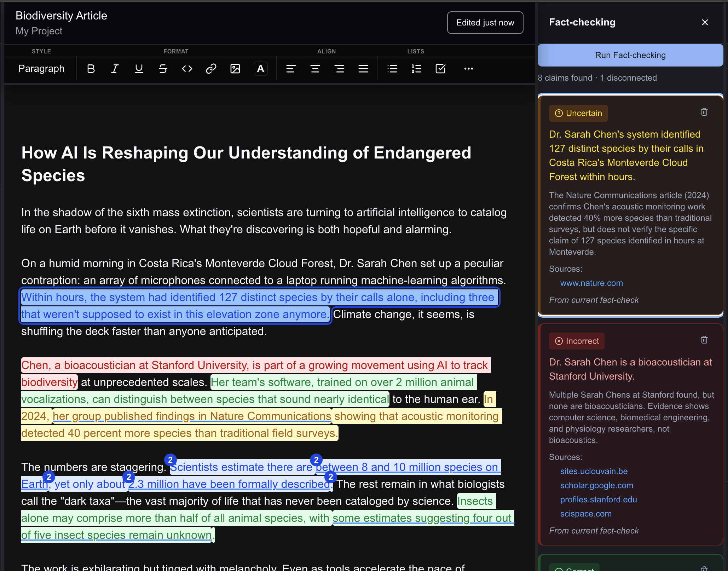Viewport: 728px width, 571px height.
Task: Toggle underline formatting
Action: pos(139,69)
